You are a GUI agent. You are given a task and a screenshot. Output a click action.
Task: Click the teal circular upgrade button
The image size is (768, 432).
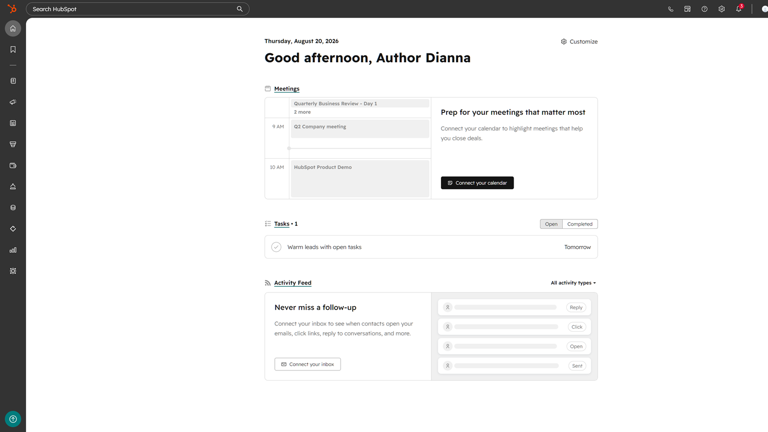[13, 419]
